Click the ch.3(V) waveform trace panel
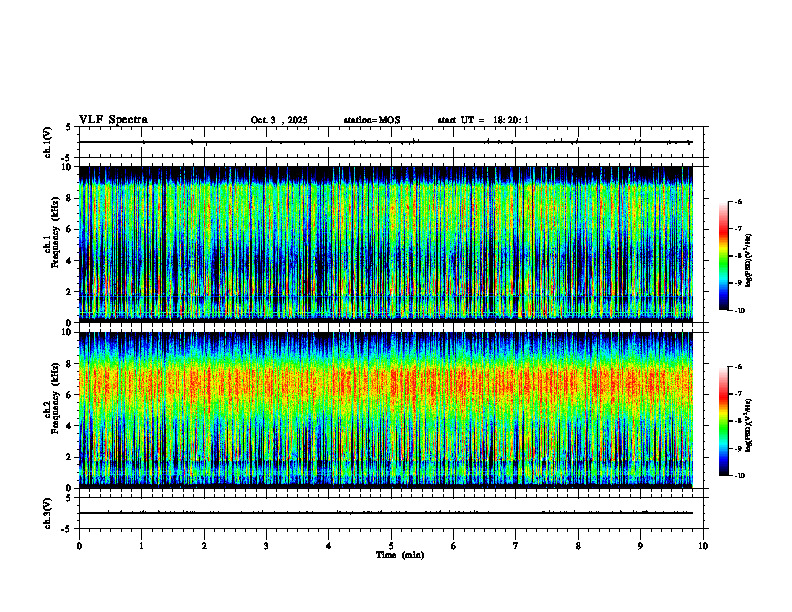 coord(391,513)
